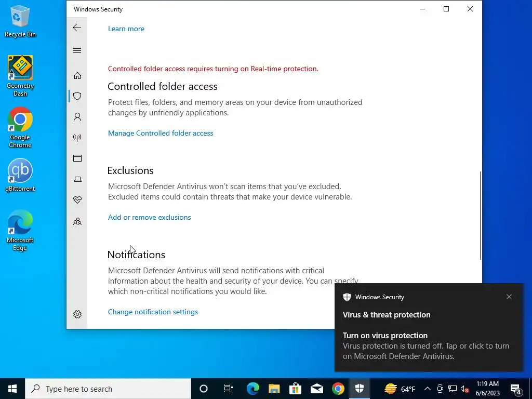The image size is (532, 399).
Task: Select the Google Chrome desktop shortcut
Action: [x=20, y=127]
